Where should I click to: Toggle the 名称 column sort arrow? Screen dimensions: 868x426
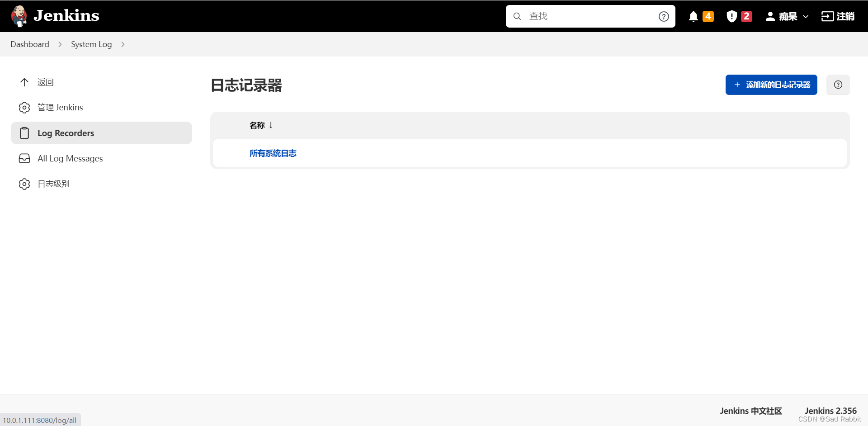coord(270,125)
